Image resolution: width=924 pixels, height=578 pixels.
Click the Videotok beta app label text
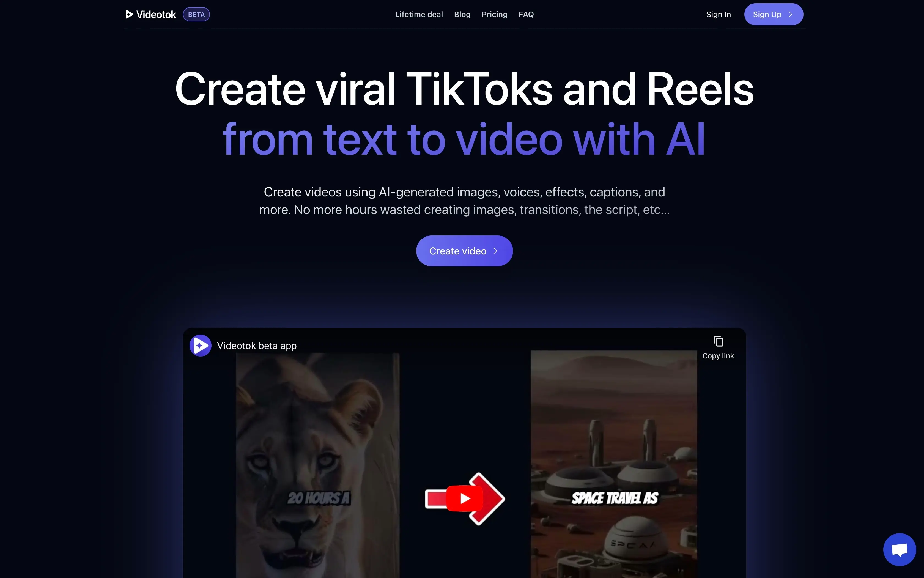pyautogui.click(x=257, y=345)
